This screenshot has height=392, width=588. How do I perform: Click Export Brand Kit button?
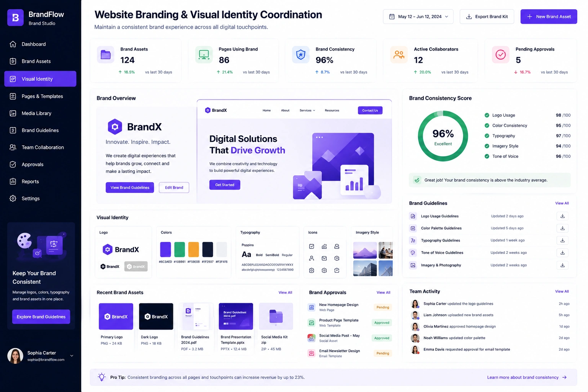[x=487, y=16]
